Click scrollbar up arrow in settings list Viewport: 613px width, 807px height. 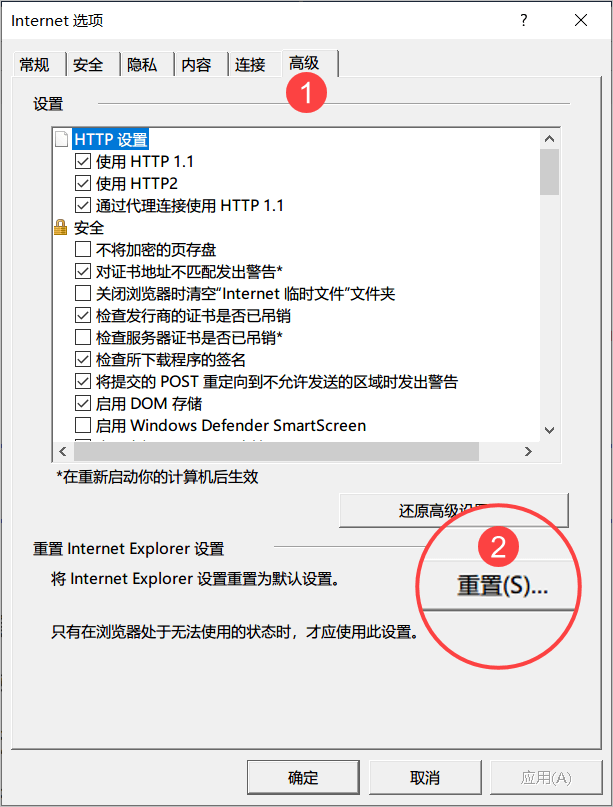[x=549, y=138]
